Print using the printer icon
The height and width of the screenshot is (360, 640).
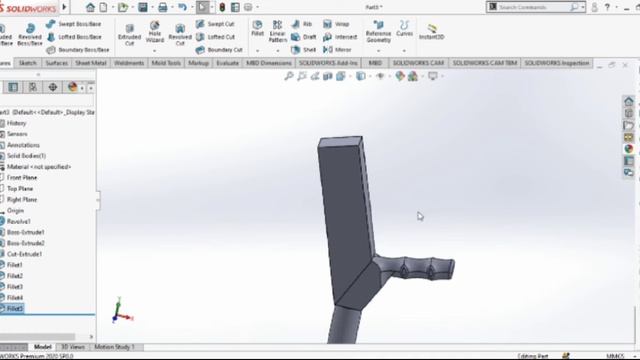(x=162, y=7)
